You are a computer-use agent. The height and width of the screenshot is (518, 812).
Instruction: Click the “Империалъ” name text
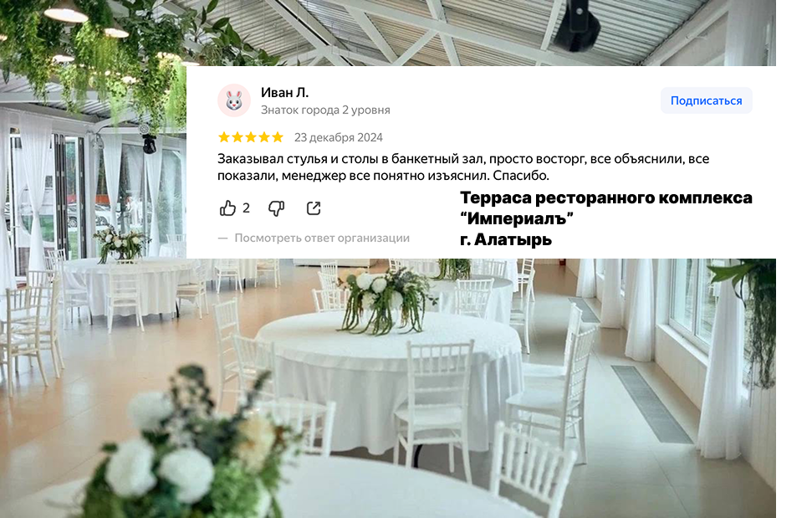pyautogui.click(x=516, y=218)
